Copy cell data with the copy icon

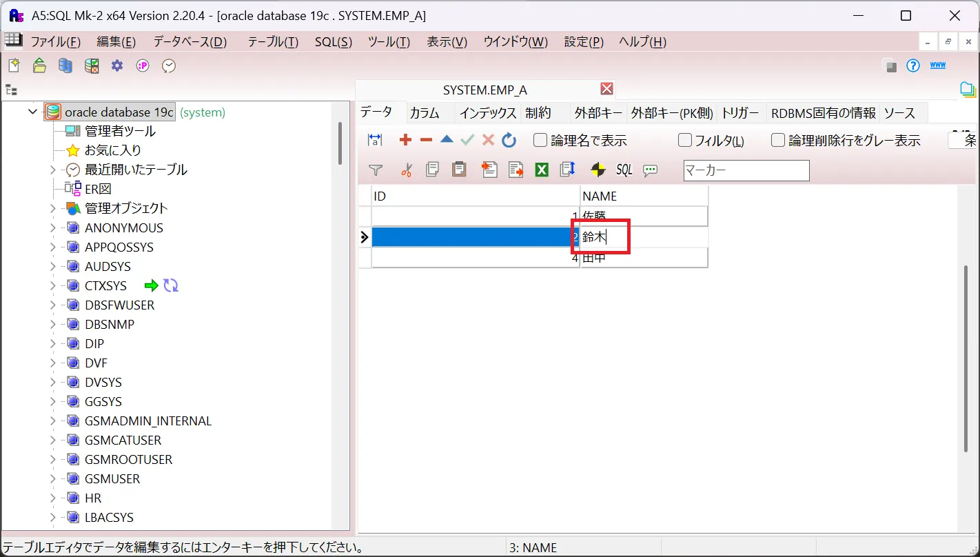click(432, 170)
